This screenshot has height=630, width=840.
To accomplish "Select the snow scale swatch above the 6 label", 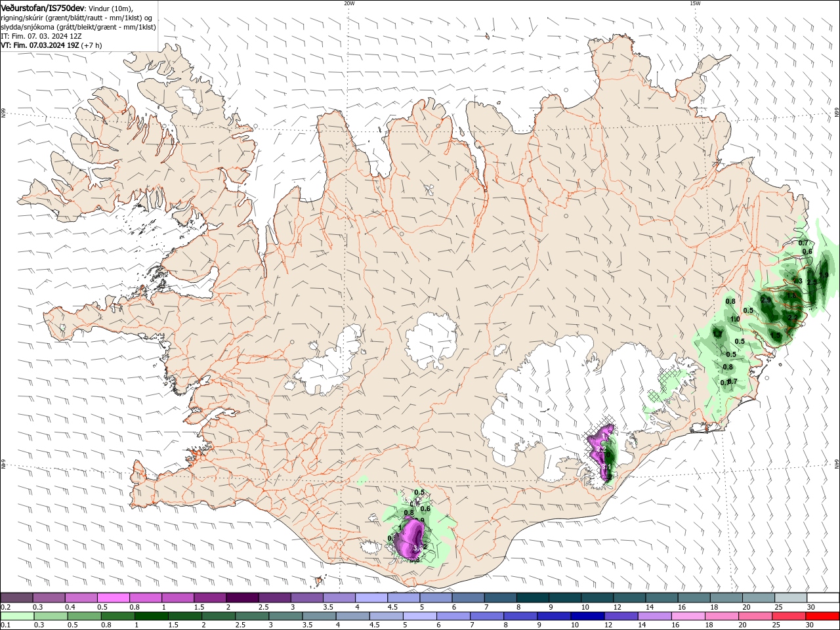I will [467, 598].
